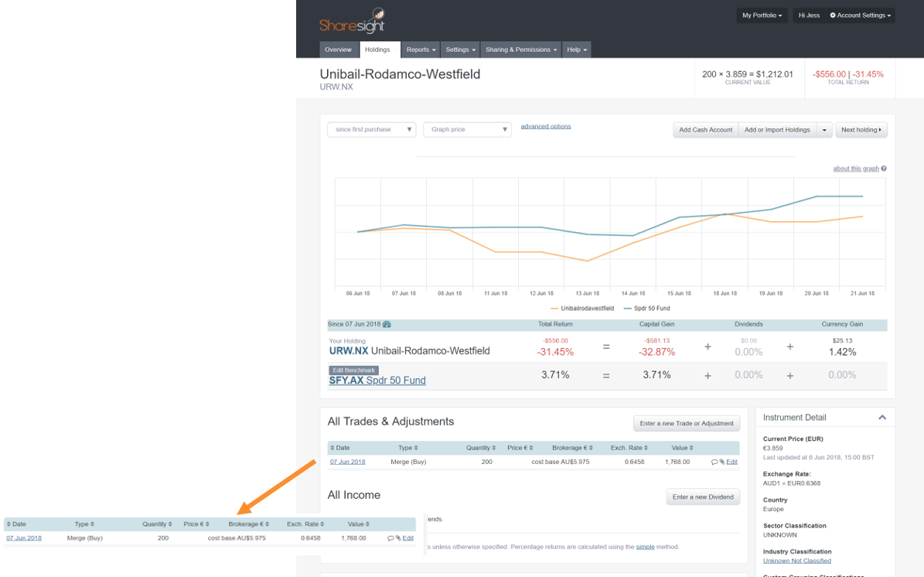Open the My Portfolio dropdown
The image size is (924, 577).
(x=762, y=15)
